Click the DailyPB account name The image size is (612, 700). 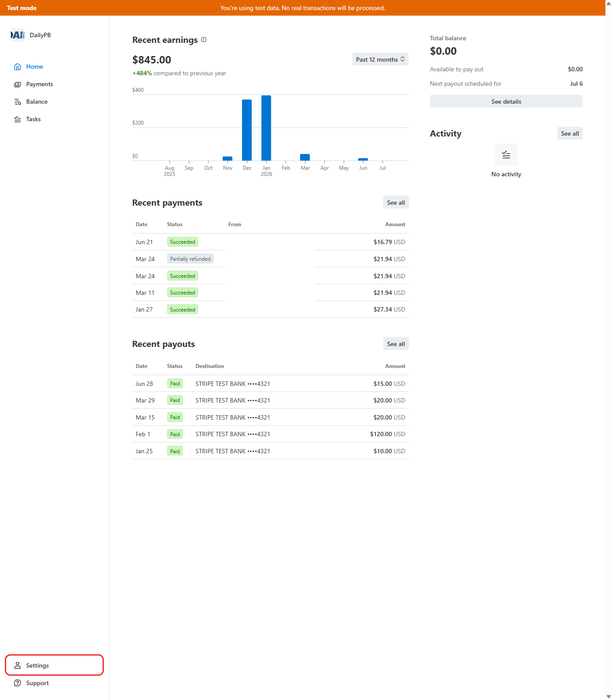40,35
